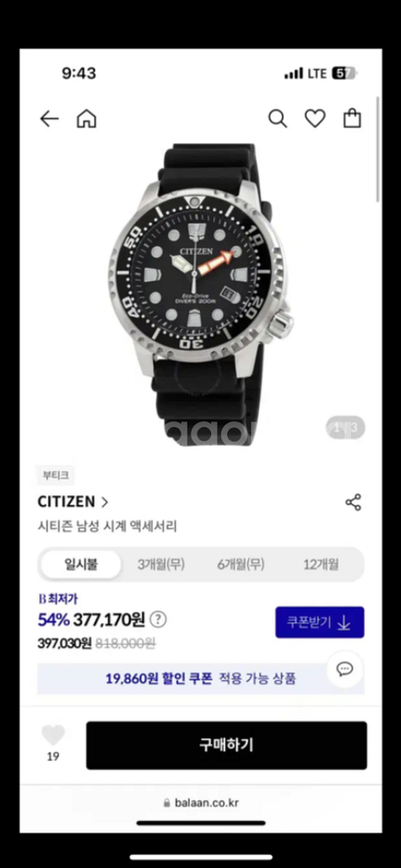
Task: Download coupon with 쿠폰받기 button
Action: pos(320,622)
